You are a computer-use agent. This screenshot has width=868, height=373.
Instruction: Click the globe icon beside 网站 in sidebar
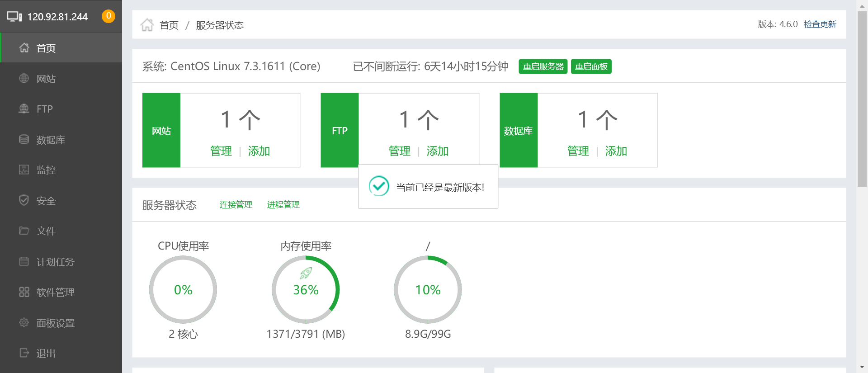(24, 78)
